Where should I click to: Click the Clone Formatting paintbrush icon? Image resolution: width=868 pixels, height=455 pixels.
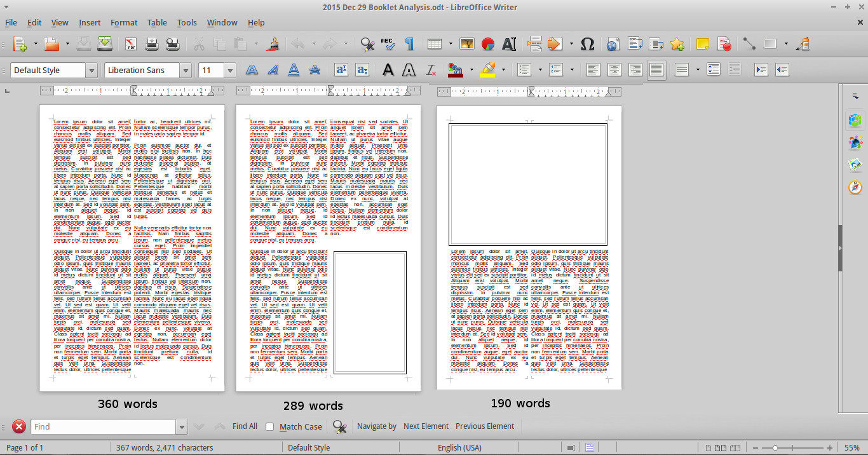pos(274,44)
